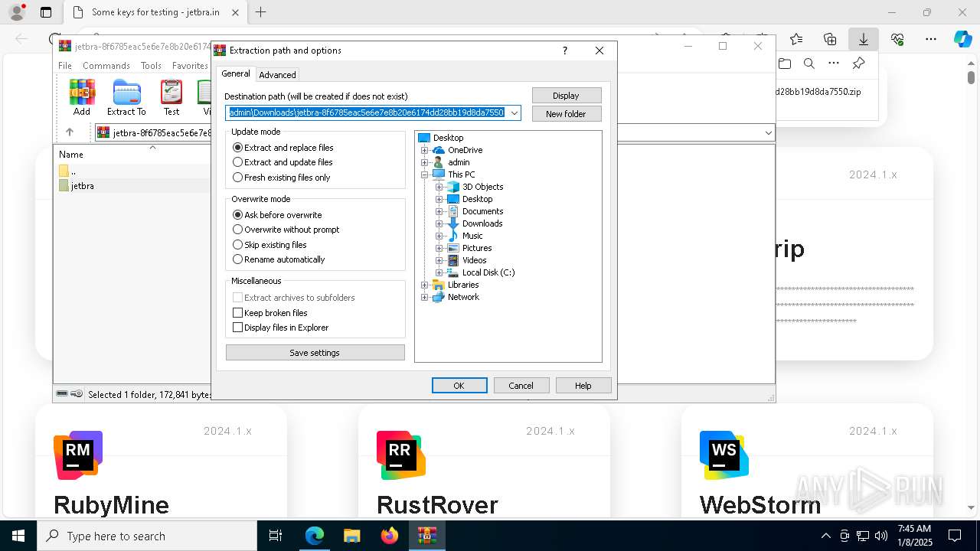Expand Network tree node
Image resolution: width=980 pixels, height=551 pixels.
pos(425,297)
